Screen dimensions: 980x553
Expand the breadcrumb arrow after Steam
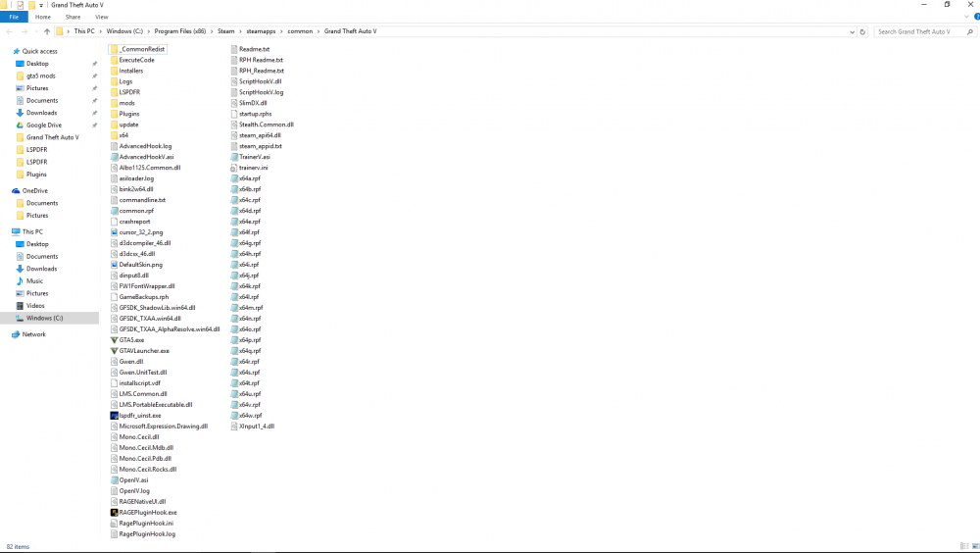[241, 31]
